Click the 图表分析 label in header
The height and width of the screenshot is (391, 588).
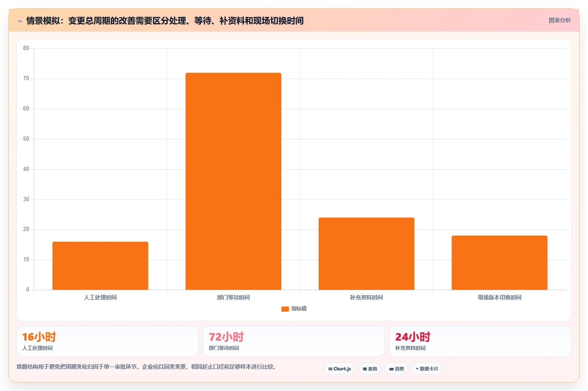tap(559, 20)
